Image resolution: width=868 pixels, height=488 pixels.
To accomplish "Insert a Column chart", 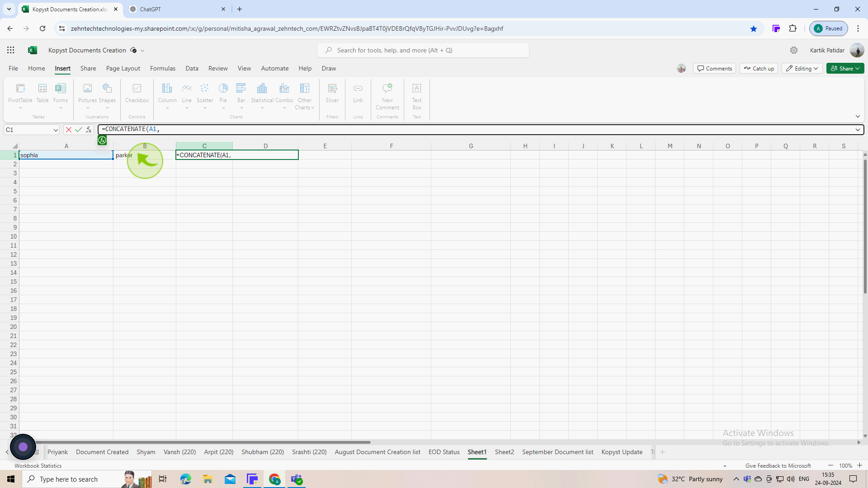I will [x=167, y=96].
